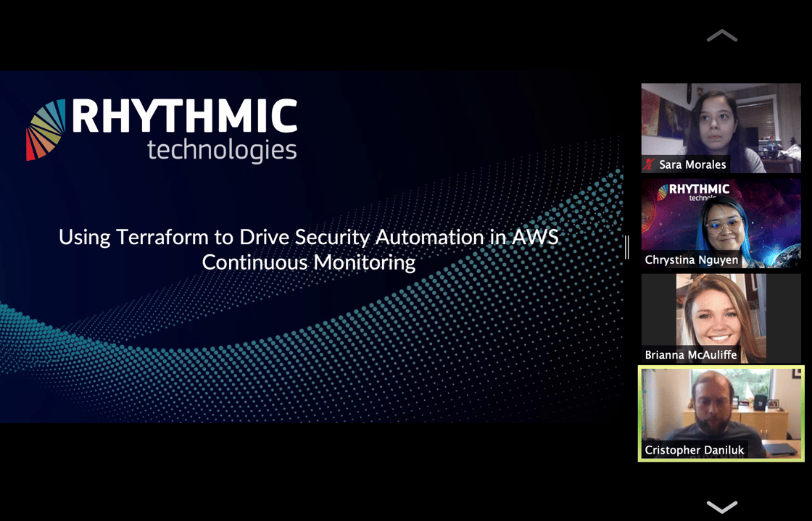The width and height of the screenshot is (812, 521).
Task: Select Chrystina Nguyen video thumbnail
Action: 721,223
